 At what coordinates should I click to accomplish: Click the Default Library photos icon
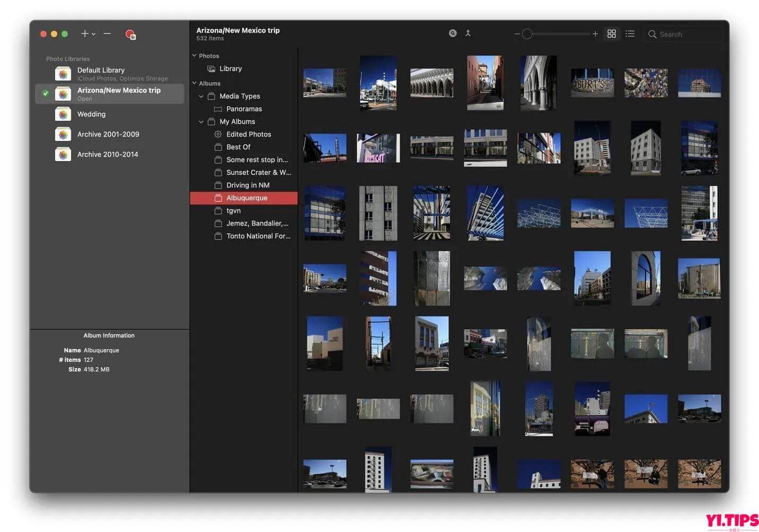(x=63, y=74)
